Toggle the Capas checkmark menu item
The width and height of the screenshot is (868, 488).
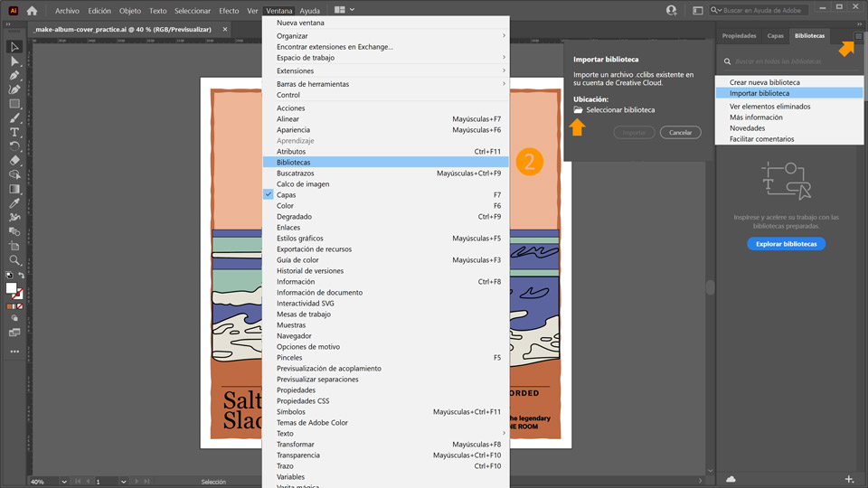(x=286, y=195)
